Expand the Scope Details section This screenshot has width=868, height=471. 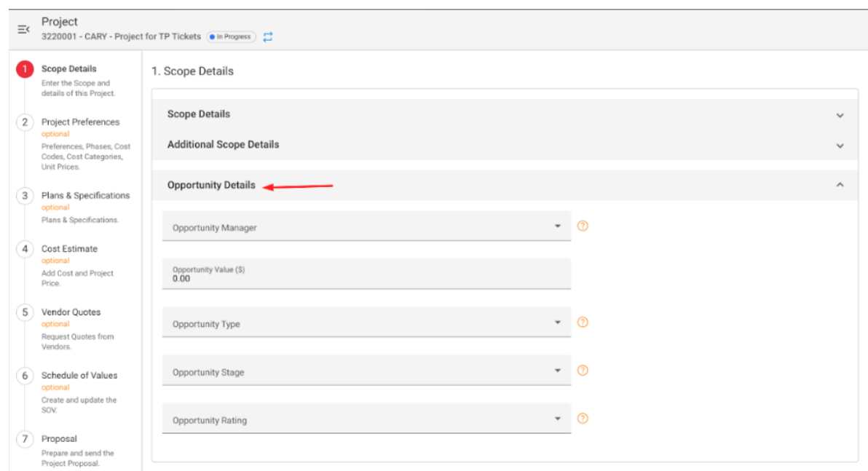tap(840, 115)
